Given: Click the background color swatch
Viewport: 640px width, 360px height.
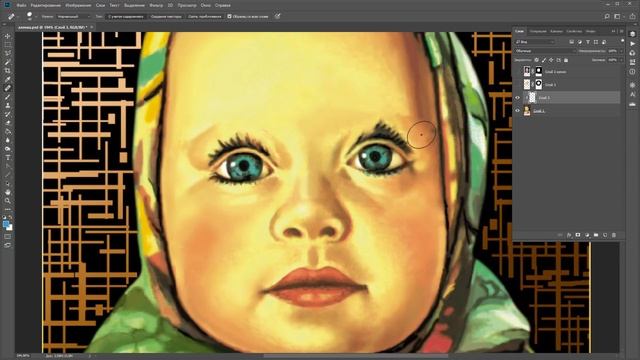Looking at the screenshot, I should (x=10, y=228).
